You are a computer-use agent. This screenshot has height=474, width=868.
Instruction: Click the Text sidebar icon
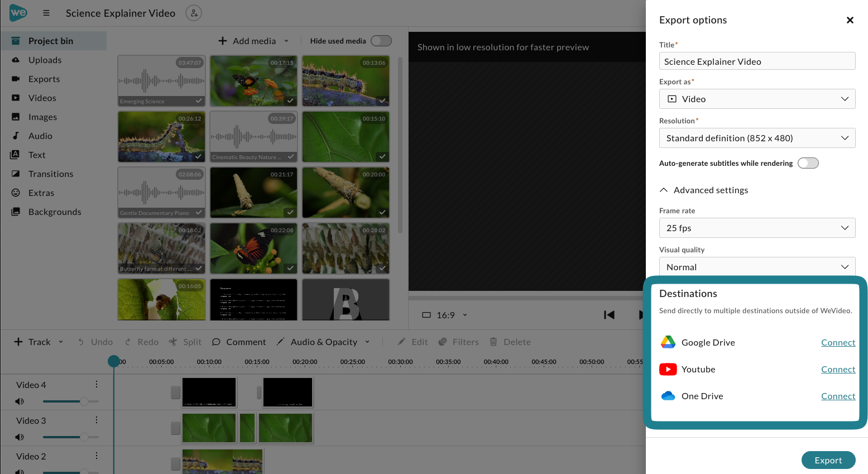tap(15, 155)
